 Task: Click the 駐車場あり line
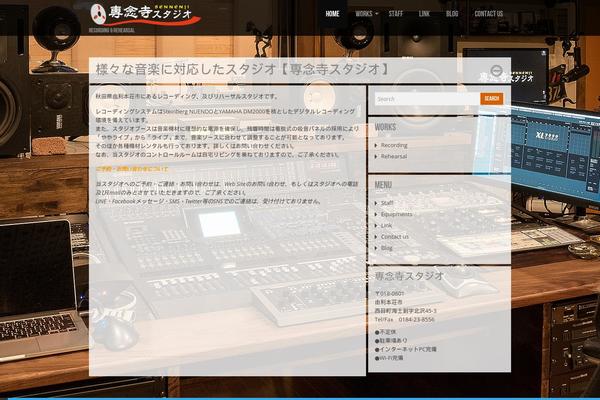pos(391,340)
